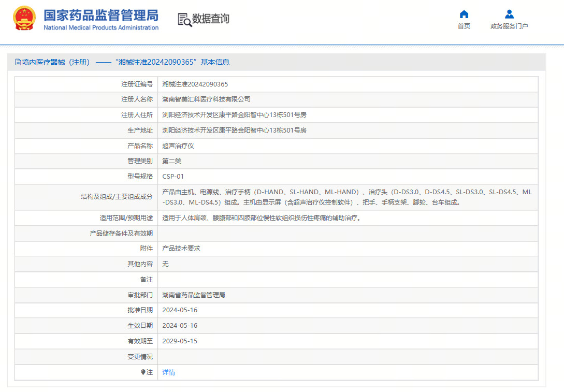Viewport: 564px width, 392px height.
Task: Click the document icon beside 境内医疗器械（注册）
Action: point(17,62)
